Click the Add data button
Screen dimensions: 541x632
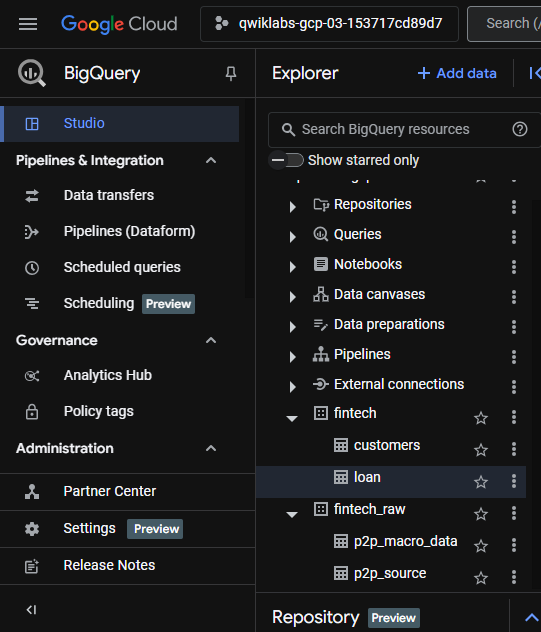point(457,73)
